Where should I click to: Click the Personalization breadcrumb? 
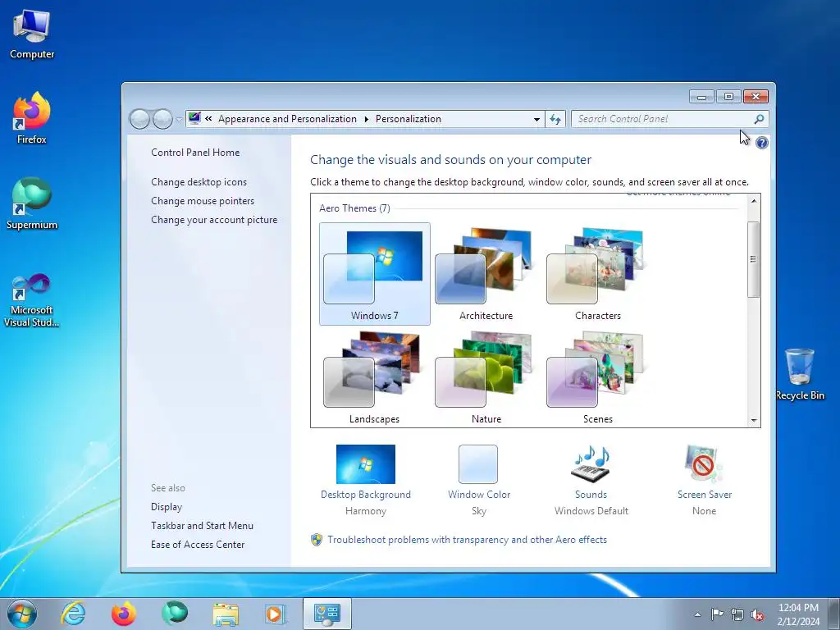(x=409, y=119)
